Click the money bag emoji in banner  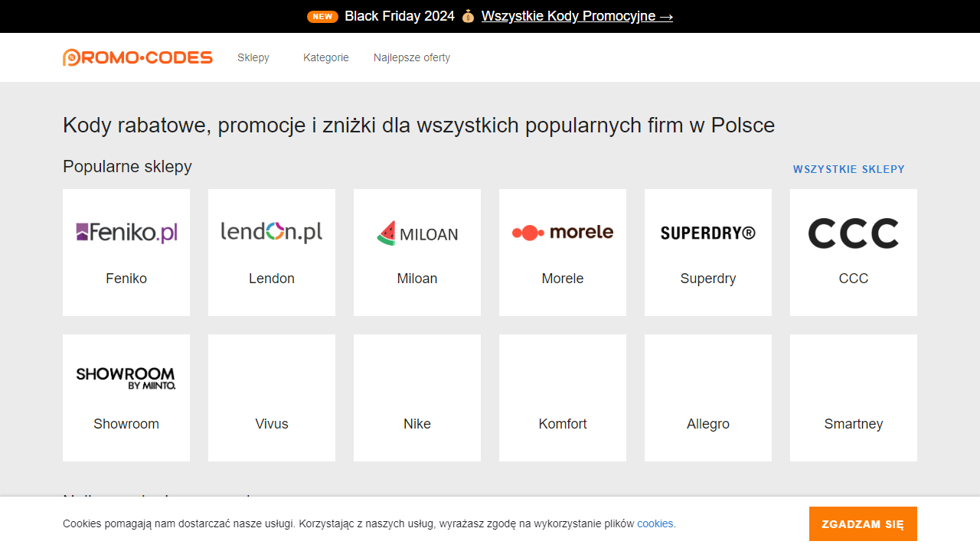coord(468,16)
